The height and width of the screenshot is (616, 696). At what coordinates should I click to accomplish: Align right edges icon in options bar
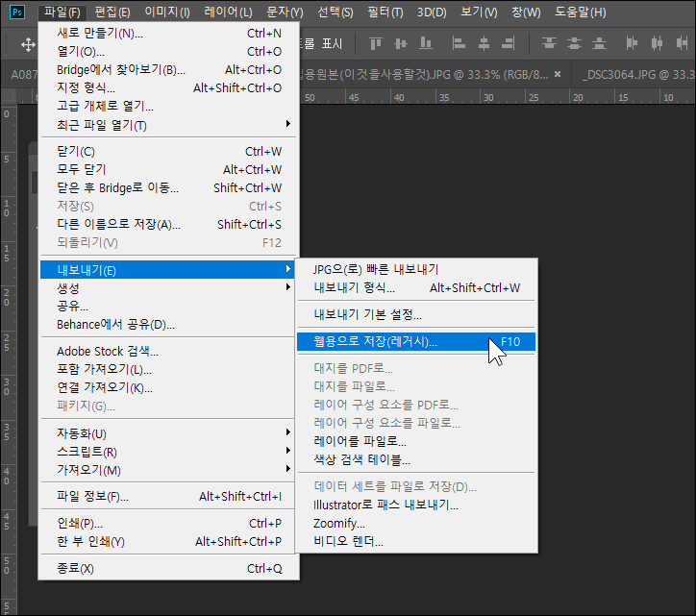[509, 43]
